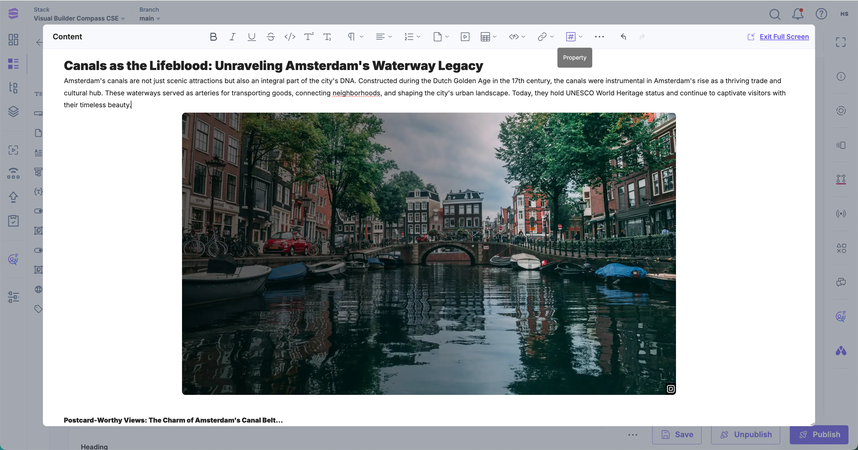Click the back arrow beside Content
The width and height of the screenshot is (858, 450).
[40, 41]
